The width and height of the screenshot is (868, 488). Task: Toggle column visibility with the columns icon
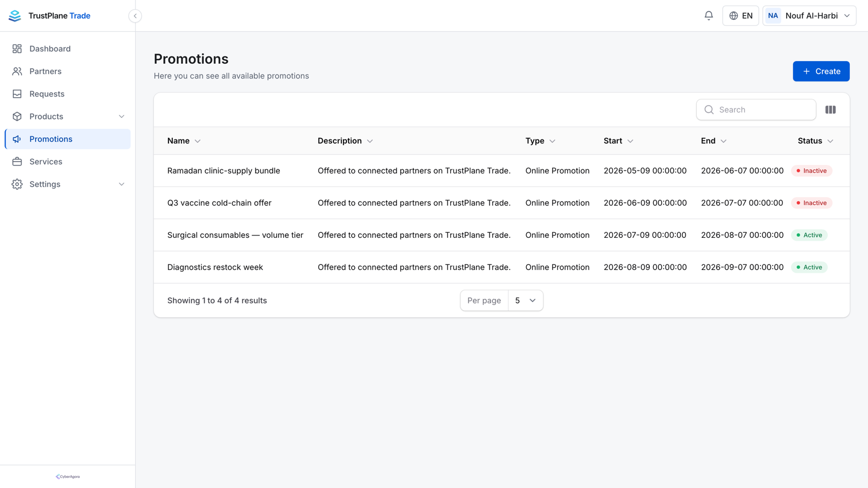(830, 110)
